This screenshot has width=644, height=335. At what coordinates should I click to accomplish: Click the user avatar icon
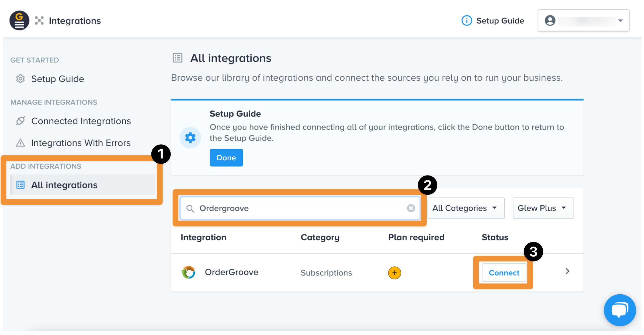(550, 21)
